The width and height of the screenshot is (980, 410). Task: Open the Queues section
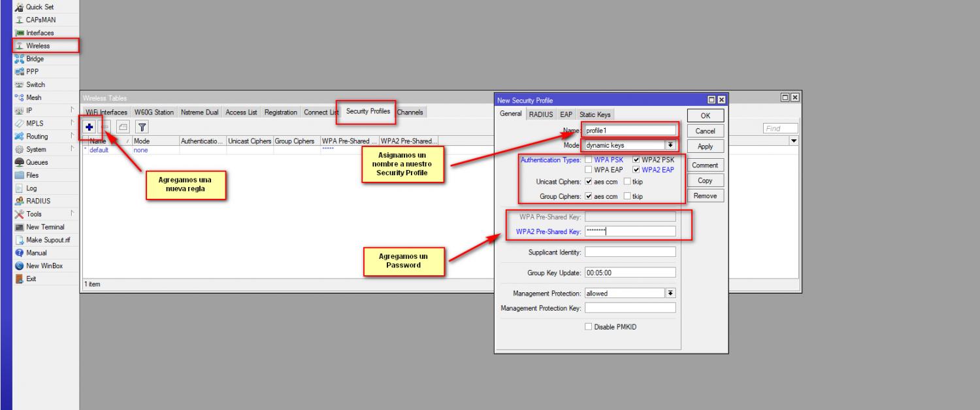37,162
